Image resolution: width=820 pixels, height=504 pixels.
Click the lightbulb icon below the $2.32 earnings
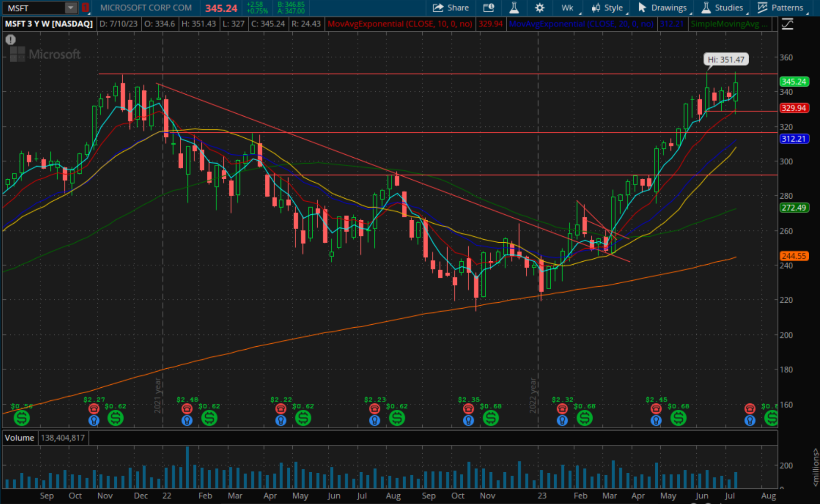tap(562, 420)
